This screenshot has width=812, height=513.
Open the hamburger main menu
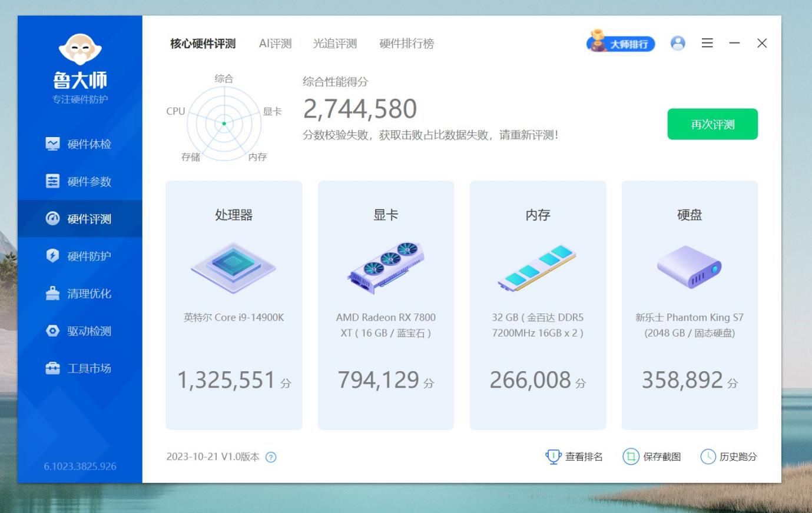pos(707,43)
